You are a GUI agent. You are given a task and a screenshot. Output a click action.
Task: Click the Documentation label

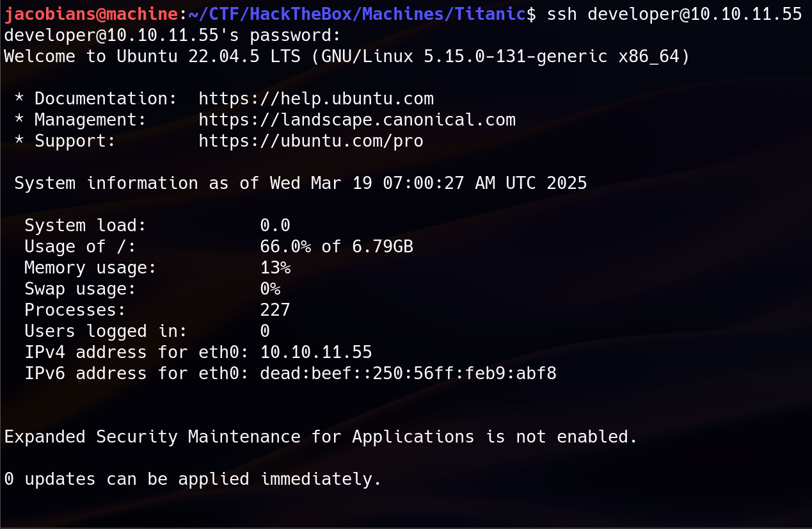pos(106,99)
